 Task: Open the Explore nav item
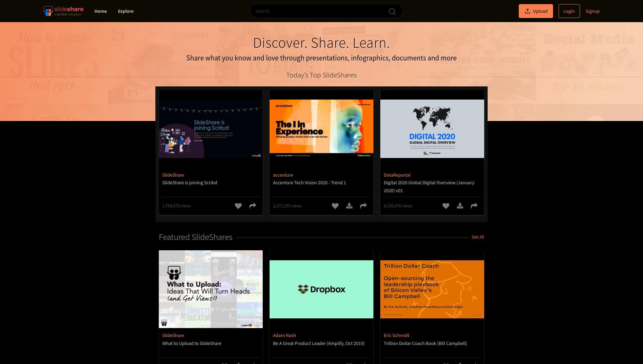pos(126,11)
